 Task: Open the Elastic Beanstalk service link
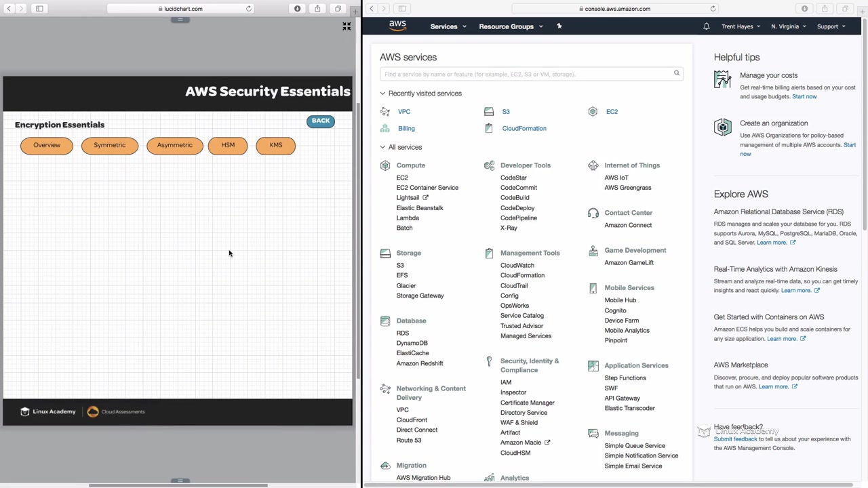click(x=420, y=208)
